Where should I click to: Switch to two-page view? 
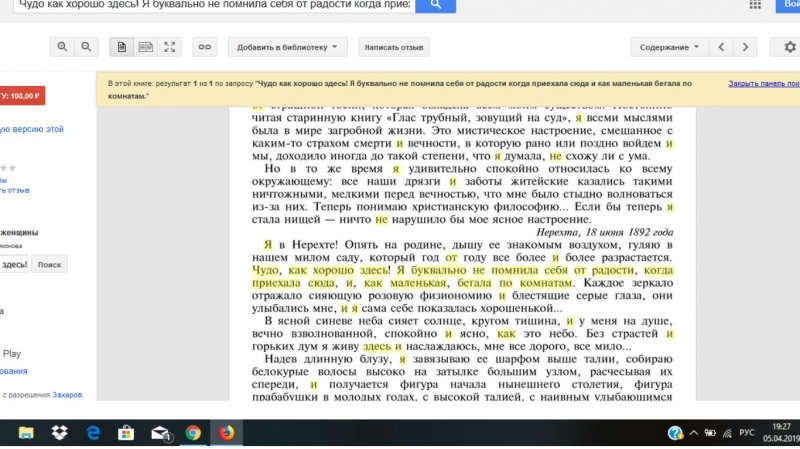point(146,47)
